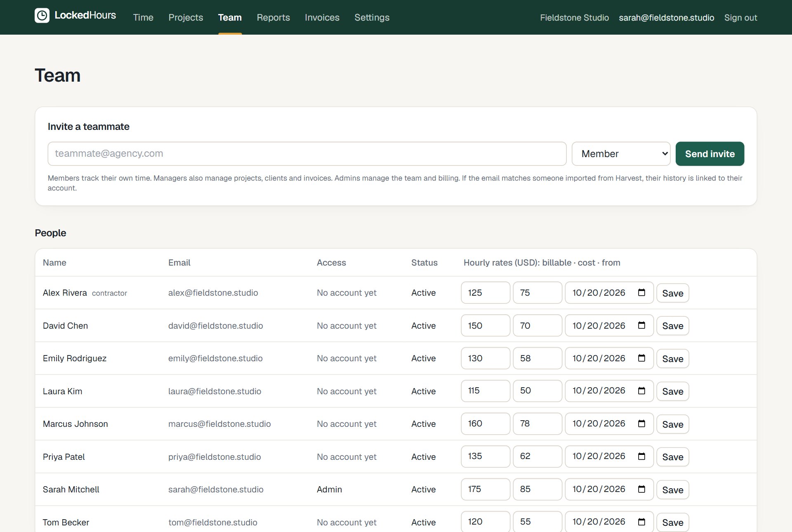Save Tom Becker's hourly rates
The image size is (792, 532).
(x=673, y=522)
